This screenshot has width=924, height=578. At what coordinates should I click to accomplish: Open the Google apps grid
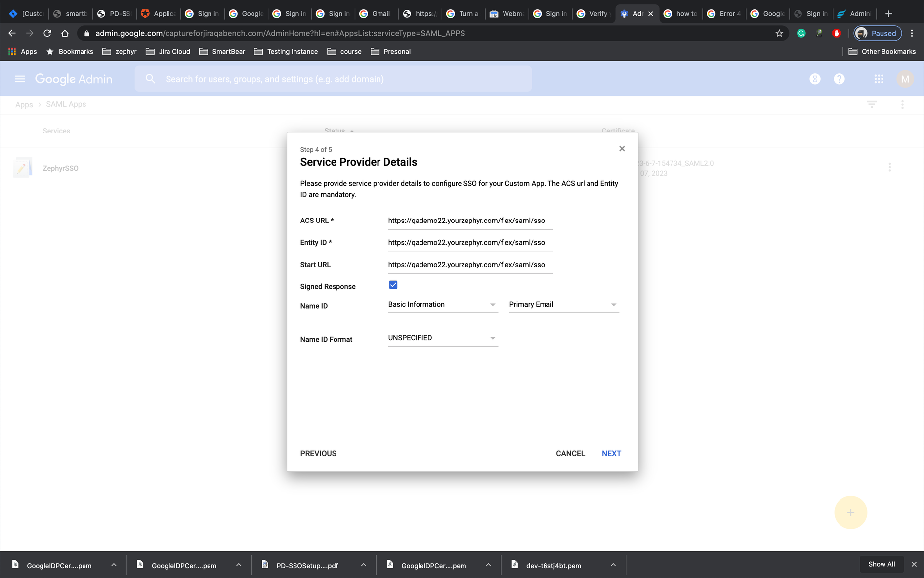(x=878, y=78)
